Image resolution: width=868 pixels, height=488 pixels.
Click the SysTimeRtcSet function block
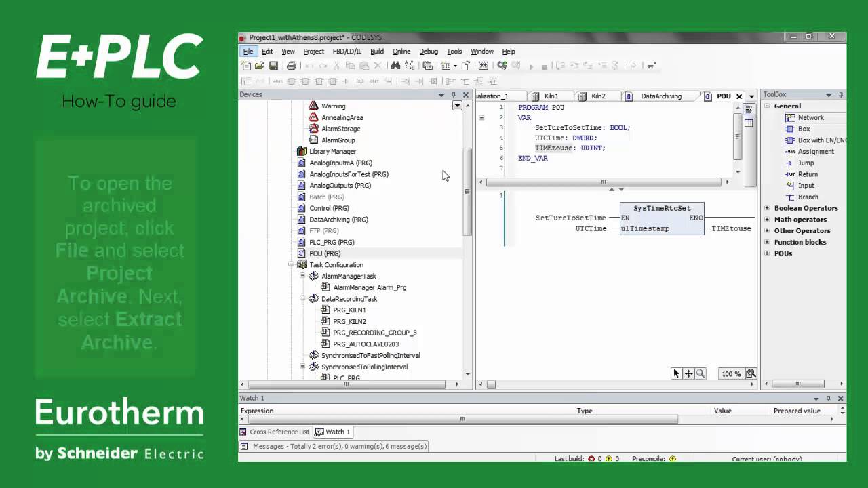(x=662, y=218)
